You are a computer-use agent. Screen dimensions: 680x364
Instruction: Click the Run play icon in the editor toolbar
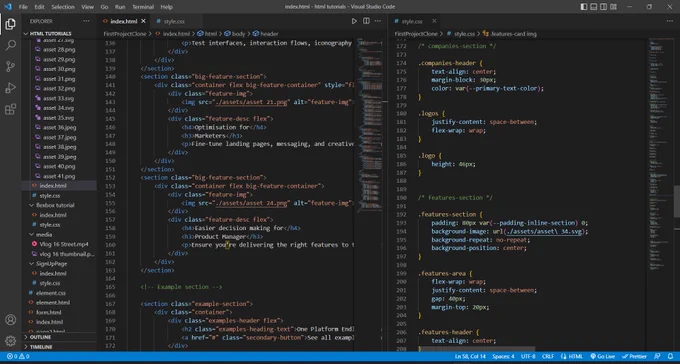tap(354, 21)
